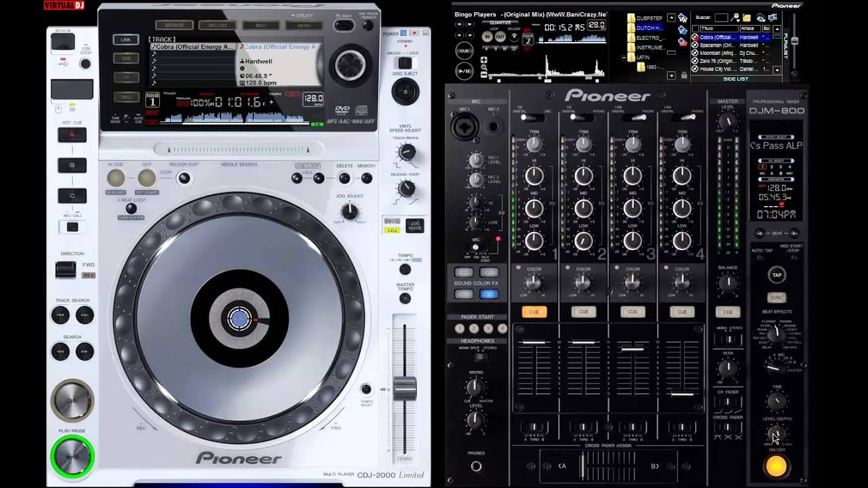The height and width of the screenshot is (488, 868).
Task: Open the SIDE LIST panel
Action: click(736, 79)
